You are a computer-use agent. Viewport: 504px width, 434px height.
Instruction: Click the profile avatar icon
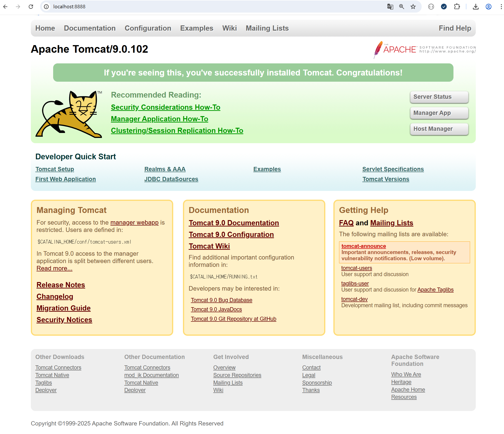click(488, 7)
